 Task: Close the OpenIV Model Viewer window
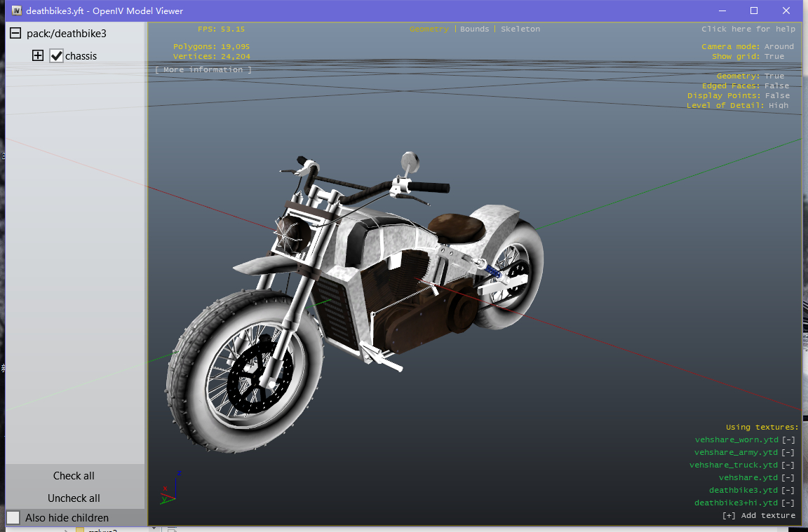click(x=786, y=11)
